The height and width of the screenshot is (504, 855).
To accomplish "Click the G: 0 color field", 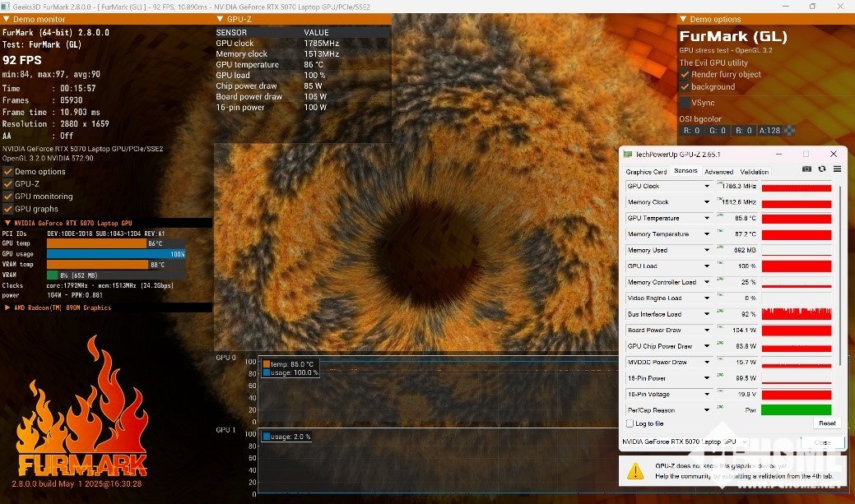I will [717, 131].
